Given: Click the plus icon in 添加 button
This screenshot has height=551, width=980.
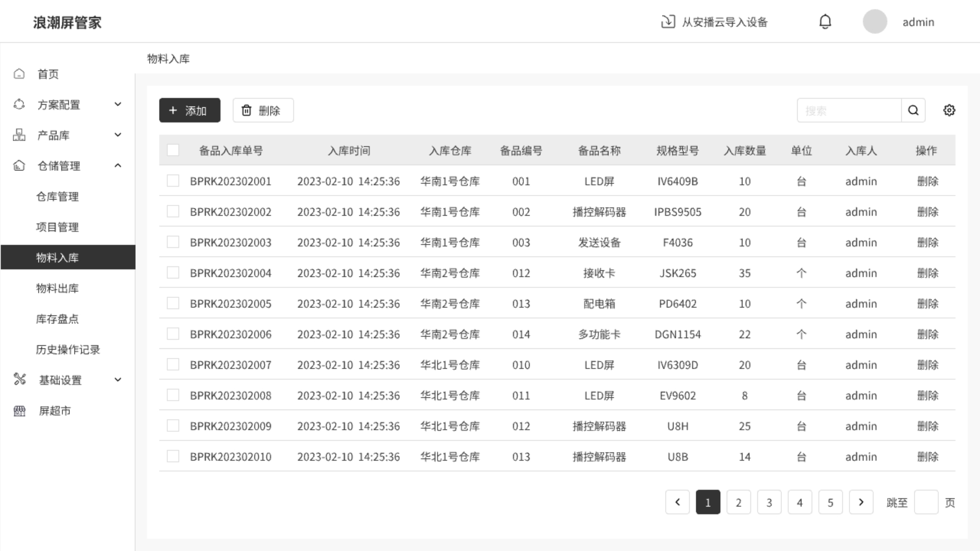Looking at the screenshot, I should 173,110.
